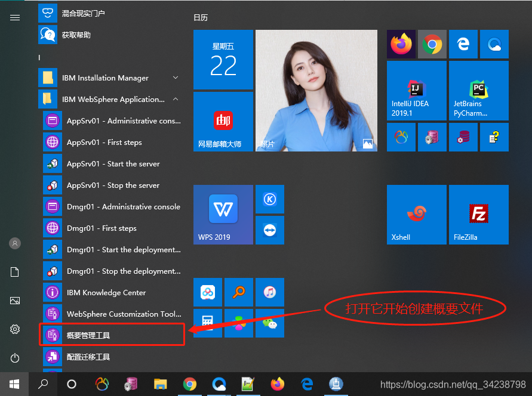This screenshot has width=532, height=396.
Task: Open Documents shortcut in Start sidebar
Action: (x=14, y=272)
